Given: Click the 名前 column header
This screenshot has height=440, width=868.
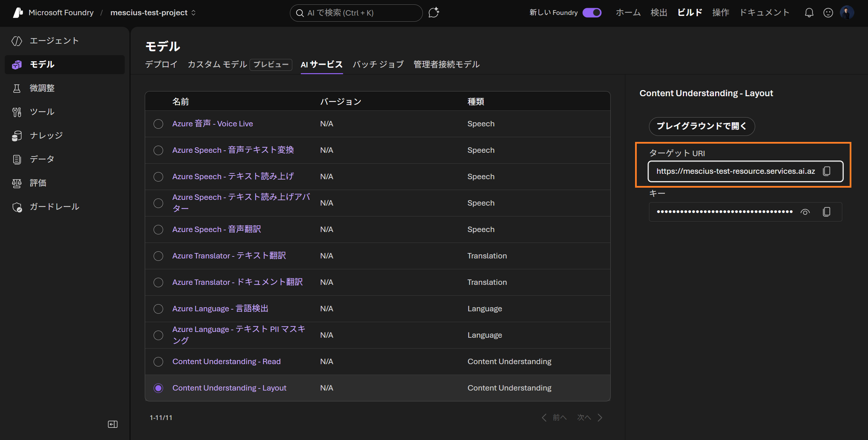Looking at the screenshot, I should pos(180,102).
